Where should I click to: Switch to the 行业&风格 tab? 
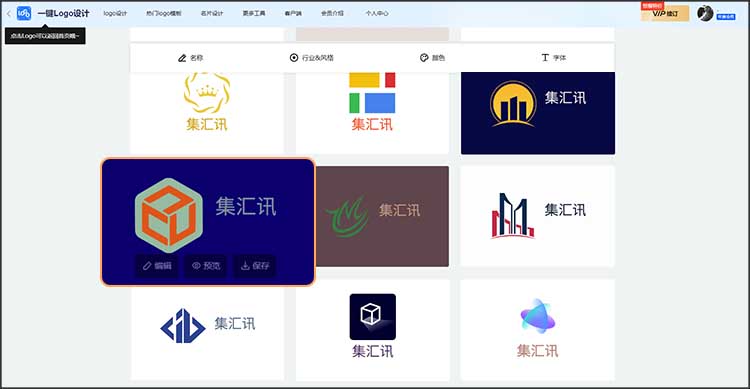coord(311,58)
